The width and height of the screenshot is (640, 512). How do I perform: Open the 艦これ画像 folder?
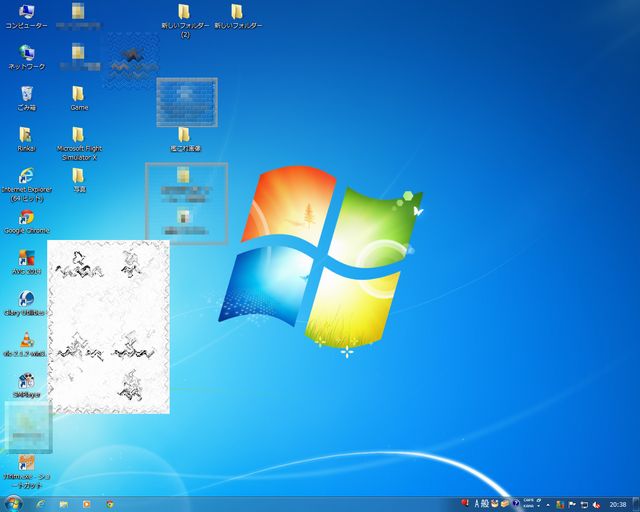(x=184, y=139)
